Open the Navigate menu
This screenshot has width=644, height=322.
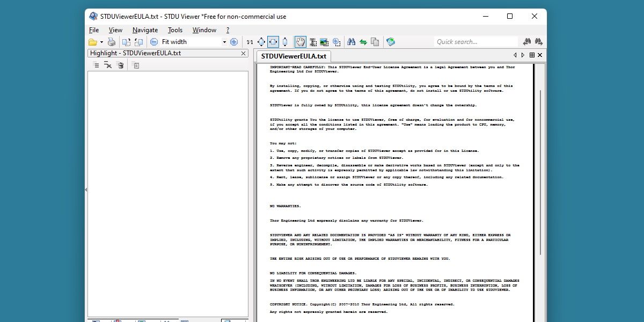tap(145, 30)
